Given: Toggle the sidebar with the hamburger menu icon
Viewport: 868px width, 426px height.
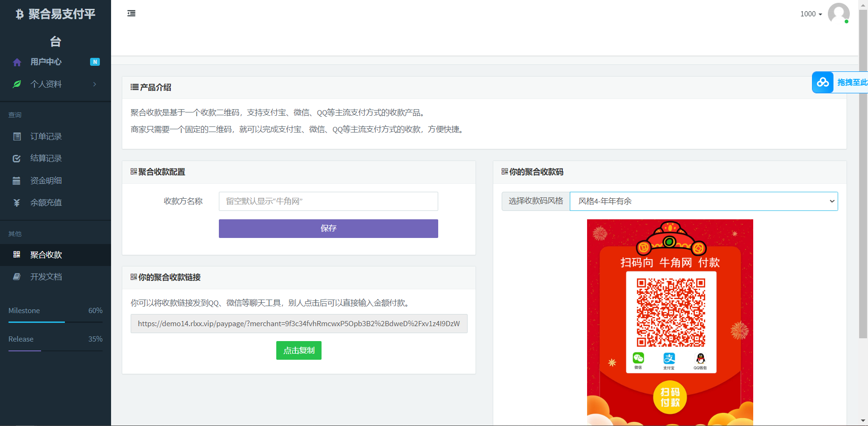Looking at the screenshot, I should [x=132, y=14].
